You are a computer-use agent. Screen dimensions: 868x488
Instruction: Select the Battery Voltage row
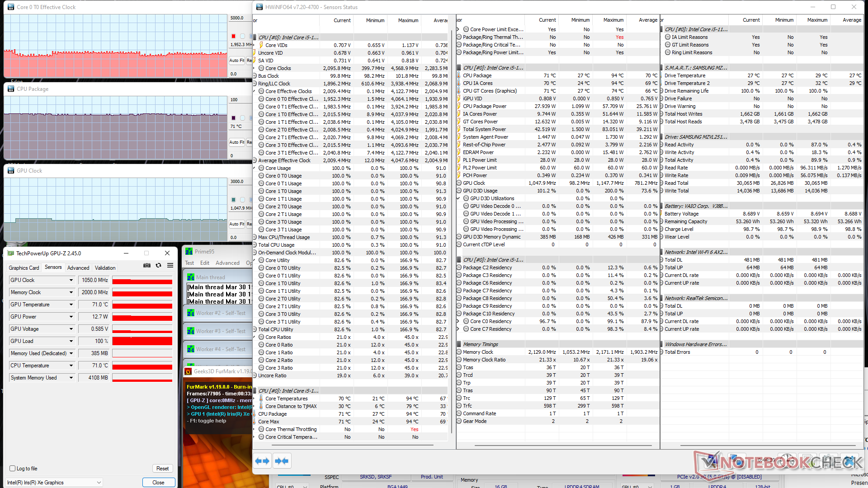[x=762, y=214]
